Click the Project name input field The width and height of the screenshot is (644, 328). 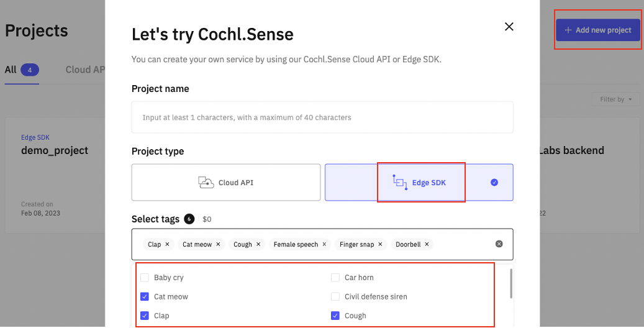pyautogui.click(x=322, y=117)
